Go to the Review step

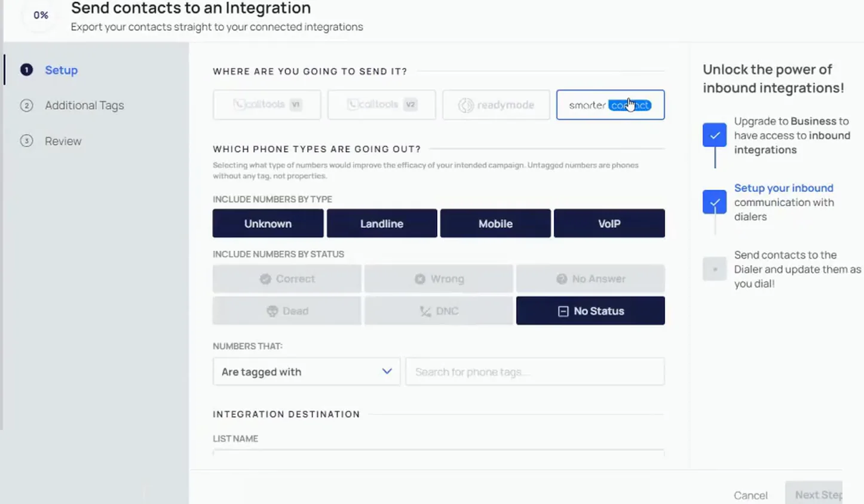63,141
